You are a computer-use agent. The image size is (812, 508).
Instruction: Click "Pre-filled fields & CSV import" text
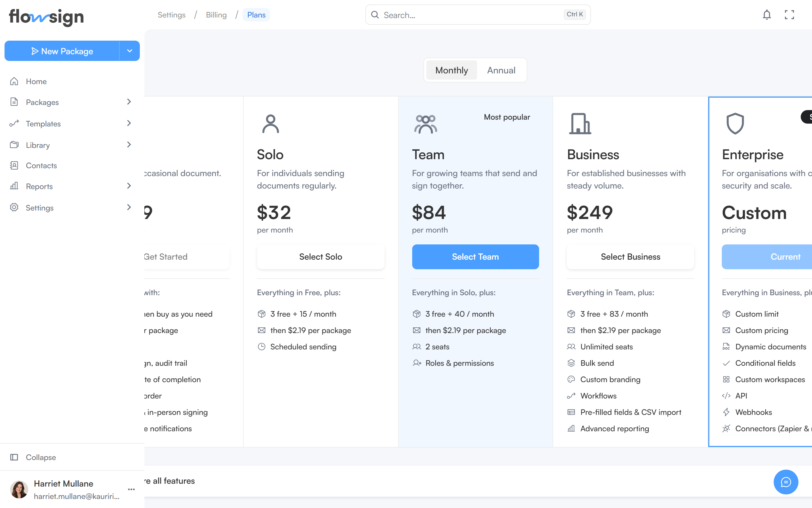click(x=630, y=412)
